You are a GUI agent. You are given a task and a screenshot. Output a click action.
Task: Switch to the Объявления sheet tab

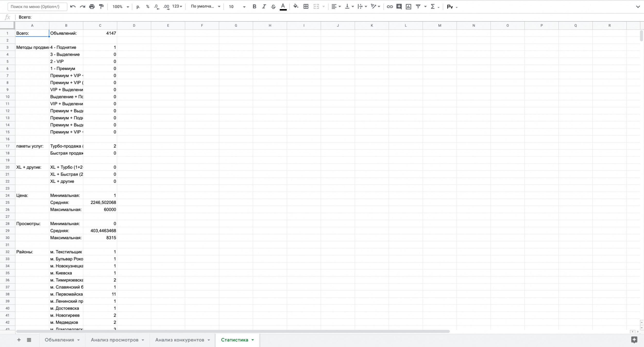coord(59,340)
